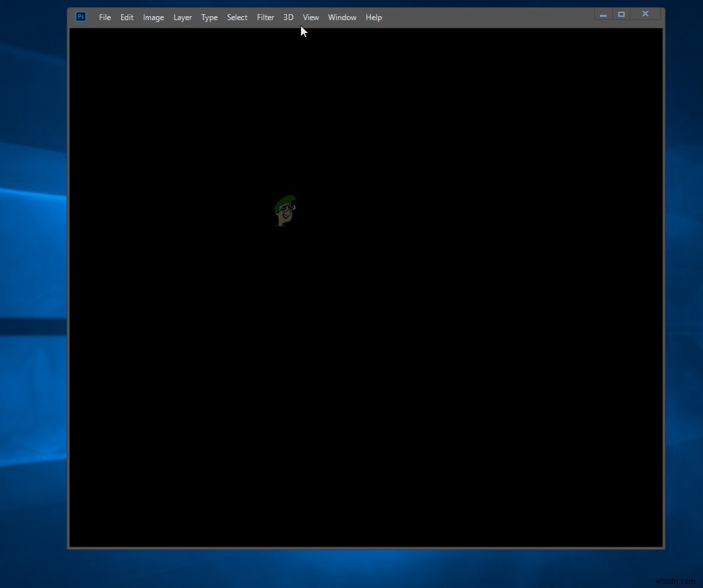Close the Photoshop window
This screenshot has width=703, height=588.
pyautogui.click(x=645, y=14)
